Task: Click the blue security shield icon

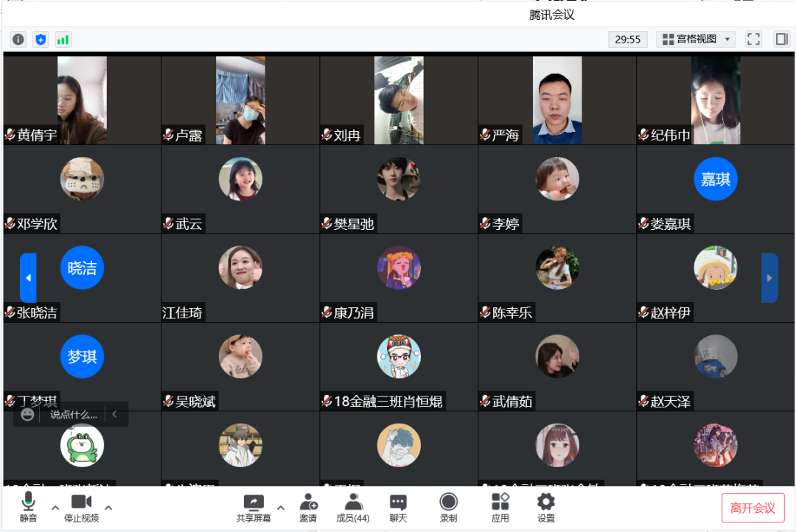Action: click(x=41, y=40)
